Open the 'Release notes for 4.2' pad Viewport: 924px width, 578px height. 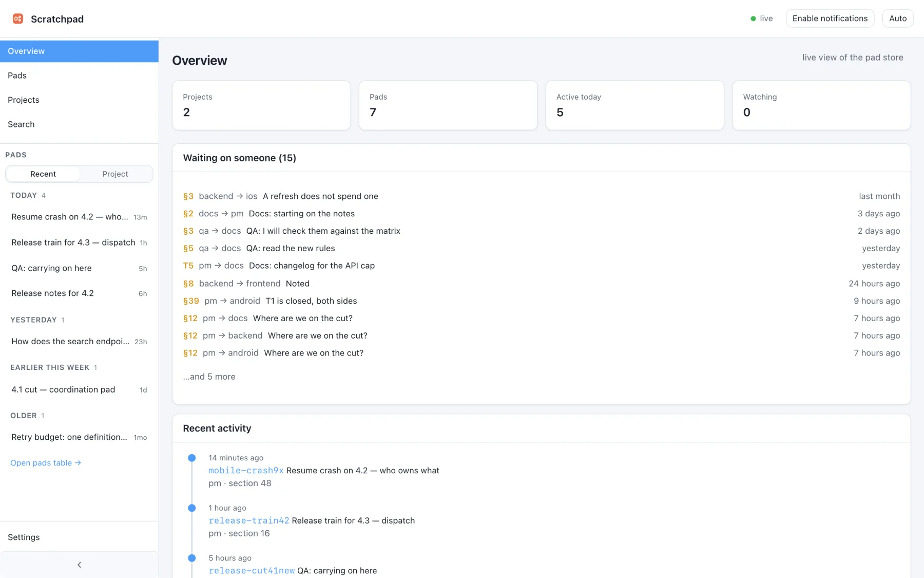(x=79, y=293)
